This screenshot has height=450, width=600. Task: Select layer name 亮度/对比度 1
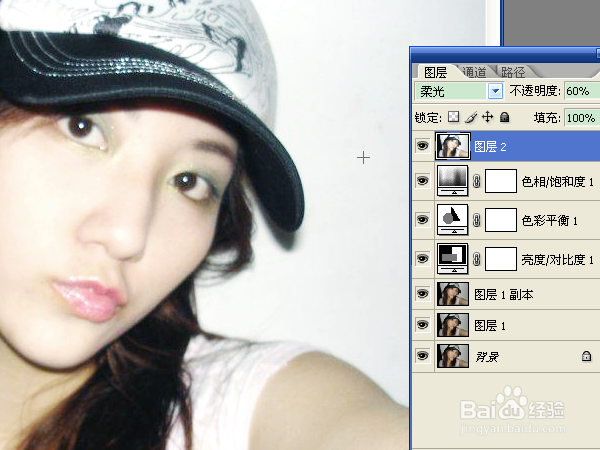558,259
